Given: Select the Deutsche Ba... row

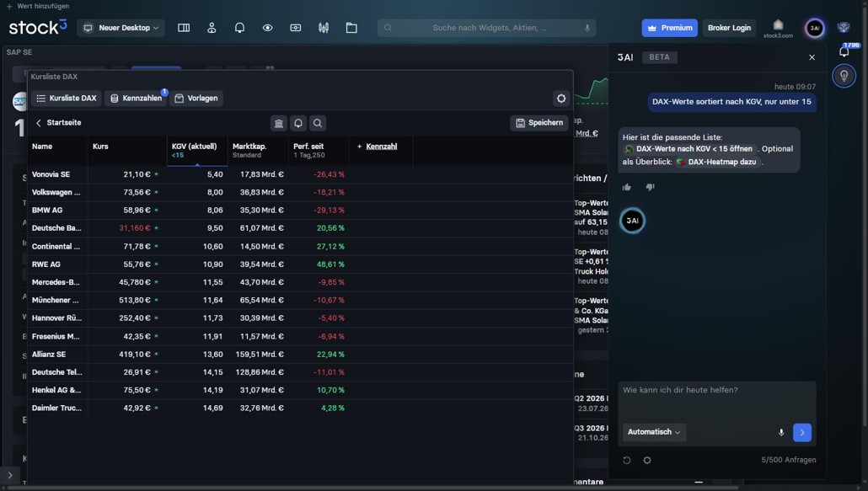Looking at the screenshot, I should tap(300, 228).
